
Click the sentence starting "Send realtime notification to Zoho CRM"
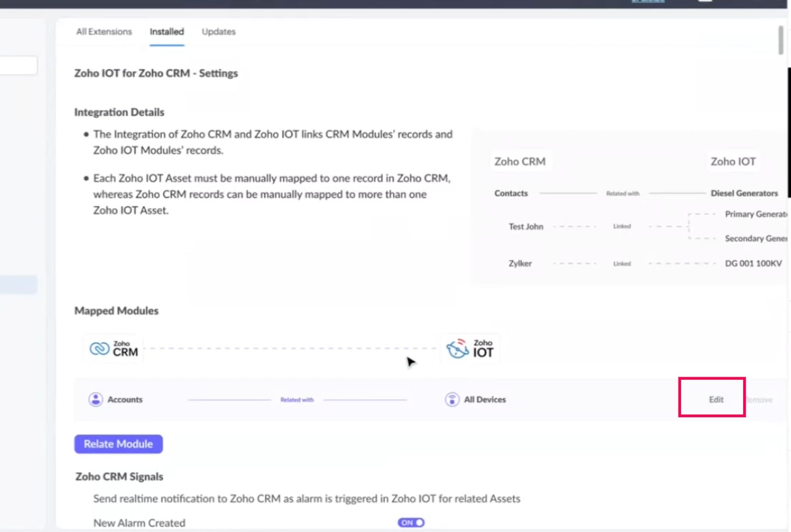[x=307, y=499]
